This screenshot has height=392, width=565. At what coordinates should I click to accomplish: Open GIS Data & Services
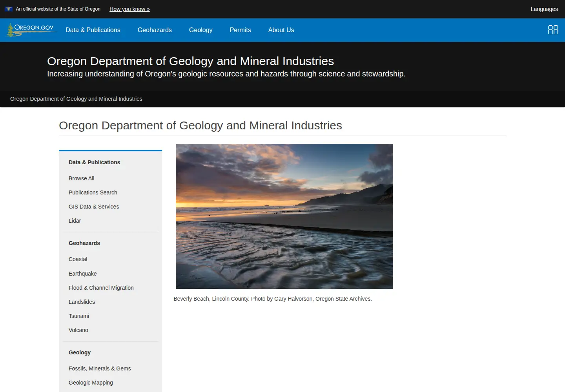pyautogui.click(x=94, y=207)
